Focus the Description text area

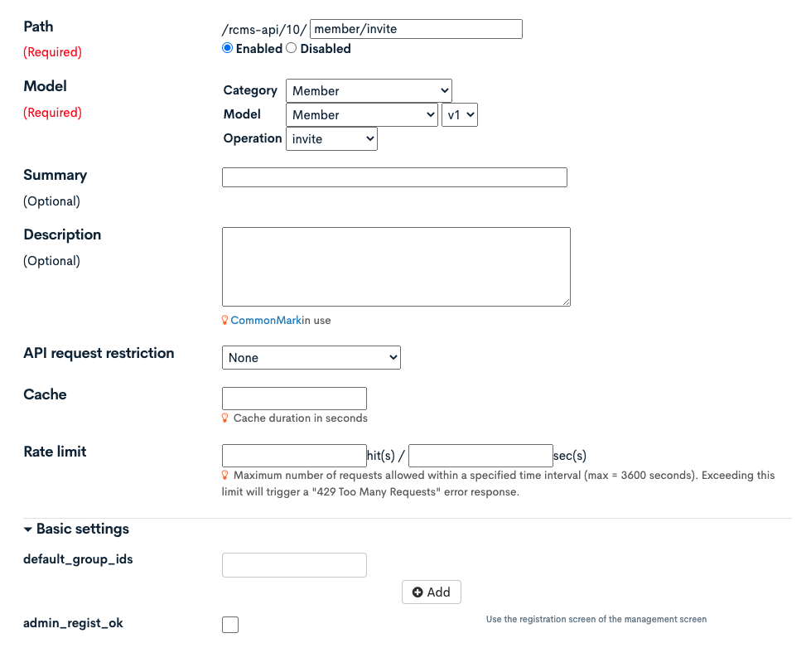[x=396, y=266]
